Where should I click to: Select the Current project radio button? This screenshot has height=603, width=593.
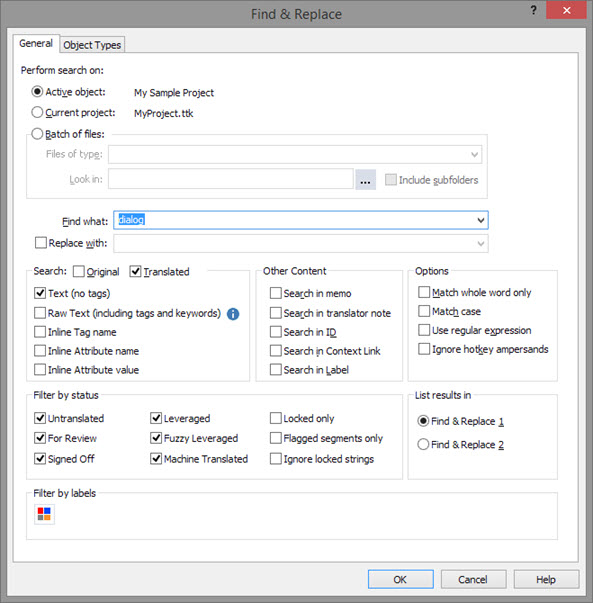point(37,112)
